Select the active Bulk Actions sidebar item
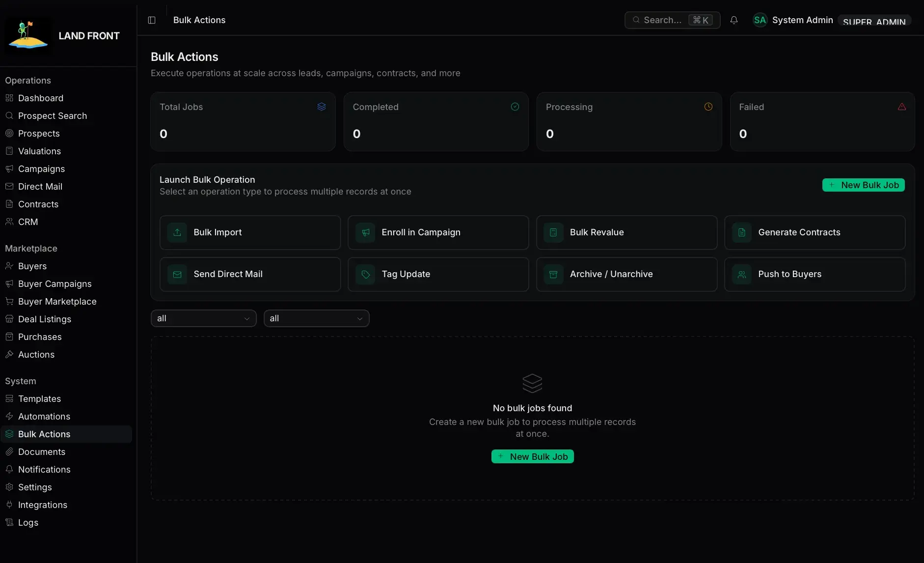The height and width of the screenshot is (563, 924). tap(66, 434)
